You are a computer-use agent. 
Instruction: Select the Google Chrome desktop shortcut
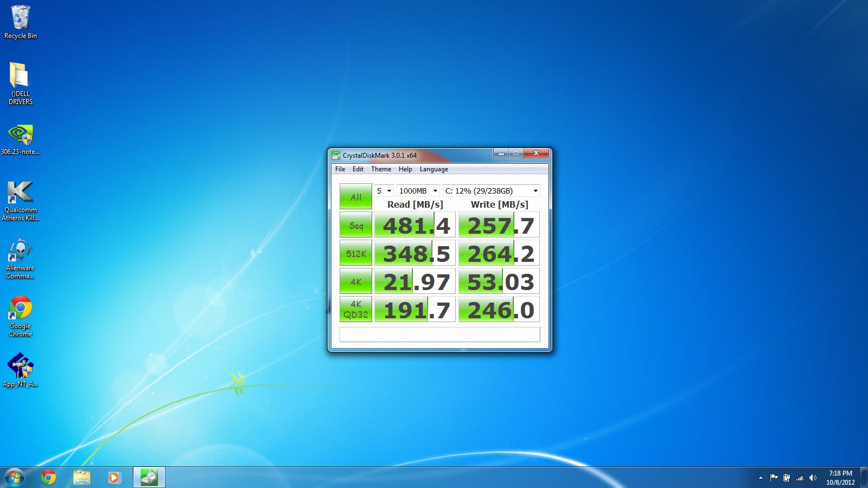(21, 317)
